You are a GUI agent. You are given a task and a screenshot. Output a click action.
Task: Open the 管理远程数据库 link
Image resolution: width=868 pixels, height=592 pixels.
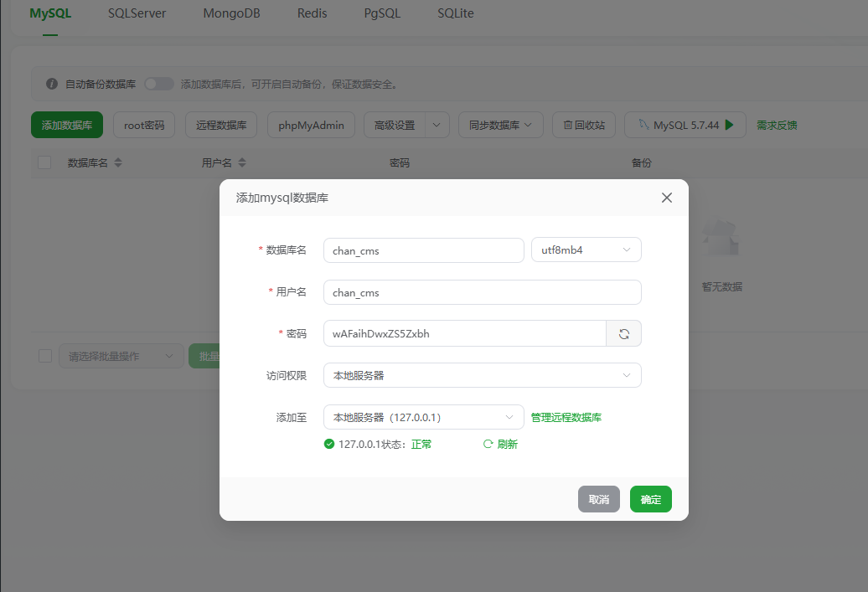coord(566,417)
